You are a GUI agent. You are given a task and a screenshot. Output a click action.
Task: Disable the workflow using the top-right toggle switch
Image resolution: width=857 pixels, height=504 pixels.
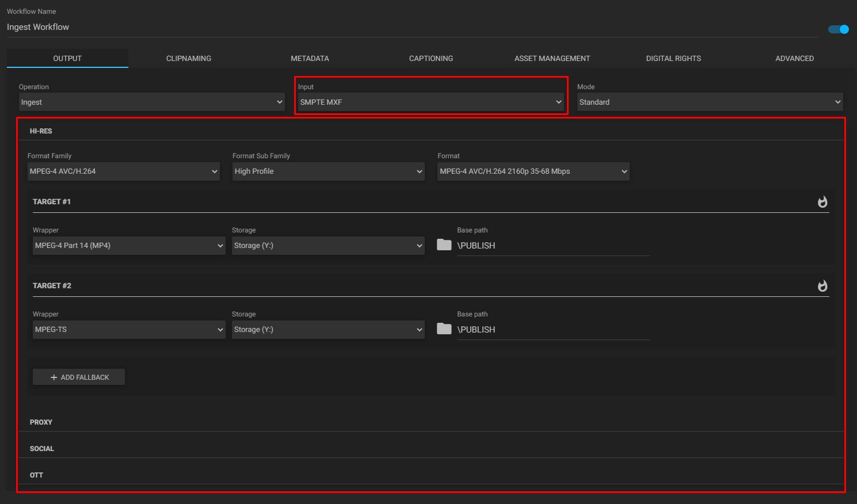[x=838, y=29]
